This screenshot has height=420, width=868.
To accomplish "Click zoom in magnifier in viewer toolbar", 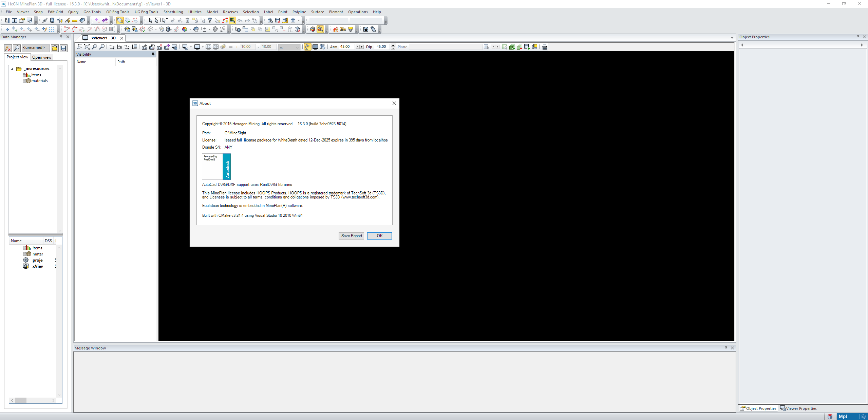I will [x=94, y=47].
